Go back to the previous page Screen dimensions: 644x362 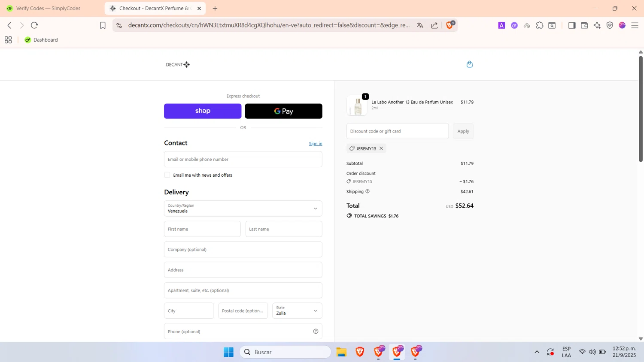coord(9,25)
